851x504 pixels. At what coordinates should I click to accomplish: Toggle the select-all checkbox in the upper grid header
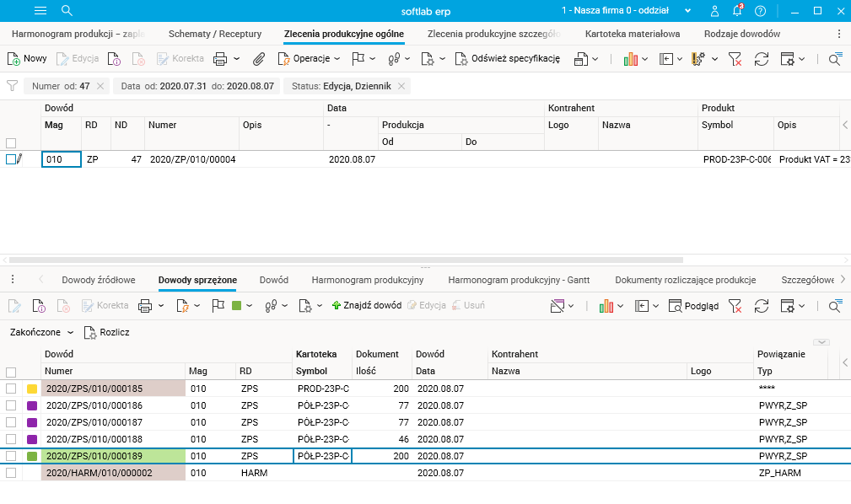pos(11,142)
